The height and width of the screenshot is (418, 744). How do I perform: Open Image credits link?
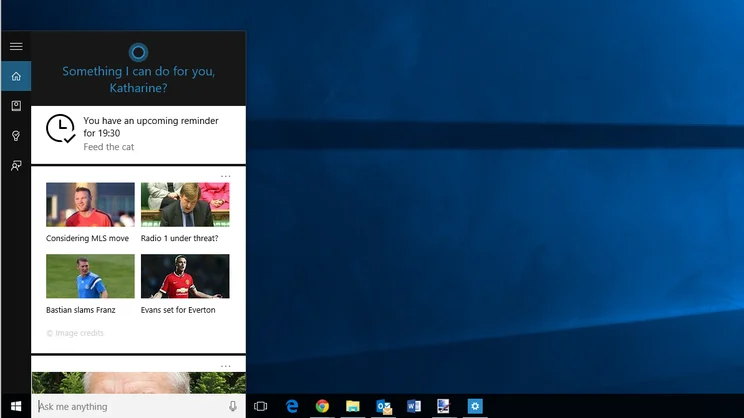[x=75, y=333]
